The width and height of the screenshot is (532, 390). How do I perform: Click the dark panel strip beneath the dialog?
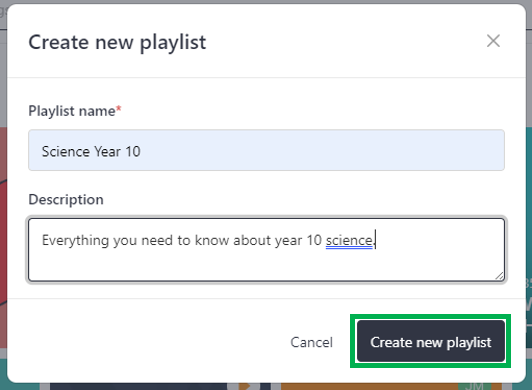pyautogui.click(x=138, y=386)
